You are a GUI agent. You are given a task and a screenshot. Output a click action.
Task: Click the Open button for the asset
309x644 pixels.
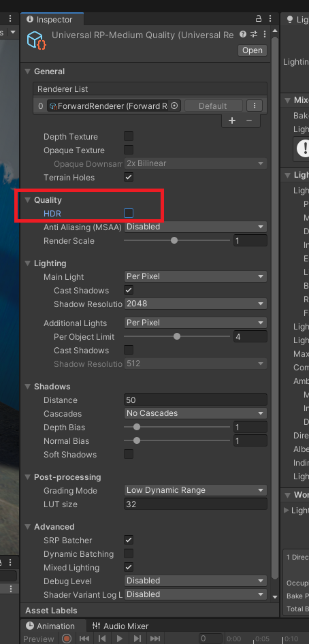(253, 50)
